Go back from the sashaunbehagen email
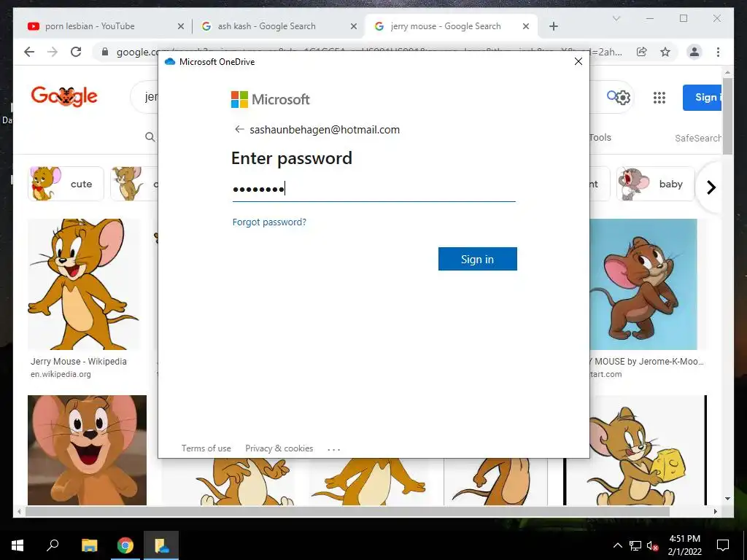The image size is (747, 560). (239, 130)
